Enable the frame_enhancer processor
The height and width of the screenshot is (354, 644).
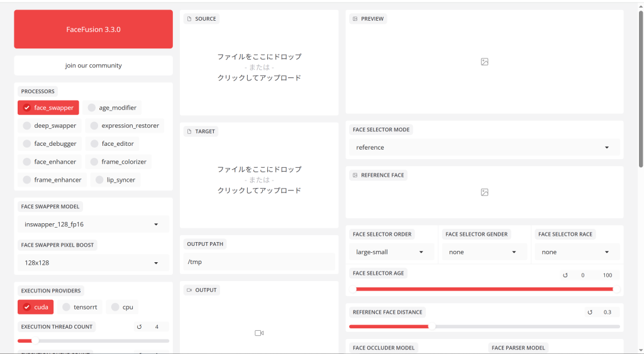point(52,180)
